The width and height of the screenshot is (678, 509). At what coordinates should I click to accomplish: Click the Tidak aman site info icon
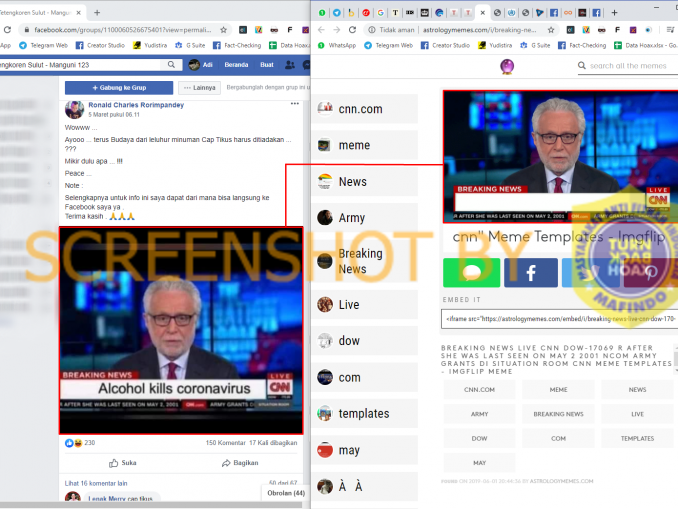click(x=371, y=30)
